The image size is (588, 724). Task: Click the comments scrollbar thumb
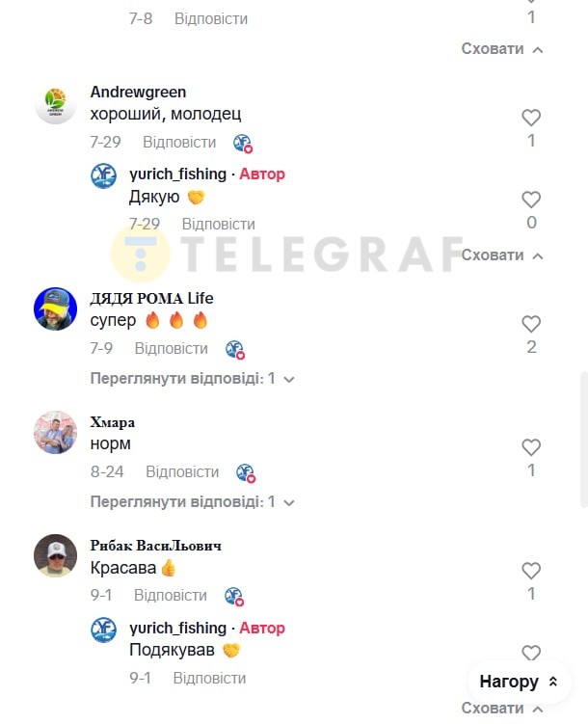point(584,439)
